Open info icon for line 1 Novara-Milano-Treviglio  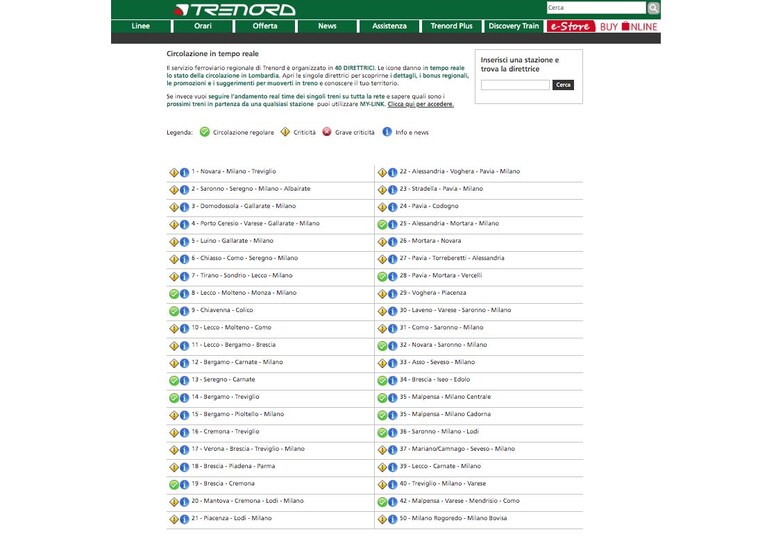click(184, 173)
